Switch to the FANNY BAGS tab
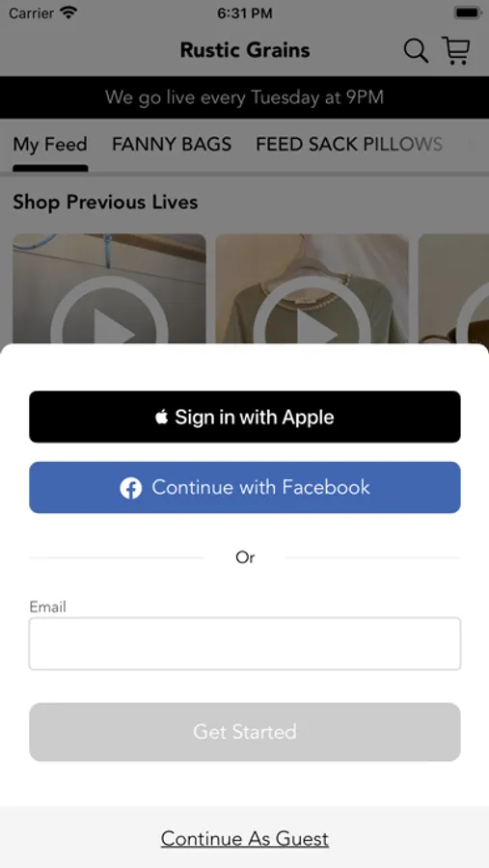Screen dimensions: 489x868 click(x=172, y=145)
